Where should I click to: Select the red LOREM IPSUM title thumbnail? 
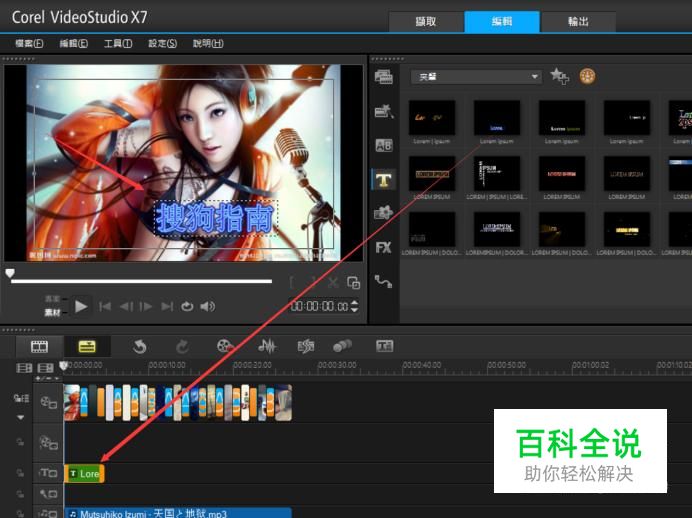coord(562,173)
